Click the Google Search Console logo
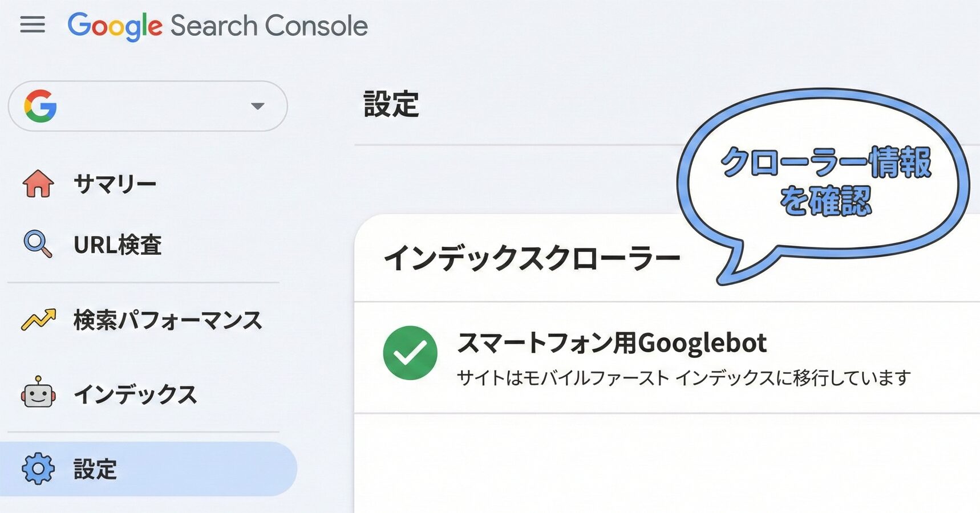The height and width of the screenshot is (513, 980). tap(217, 26)
